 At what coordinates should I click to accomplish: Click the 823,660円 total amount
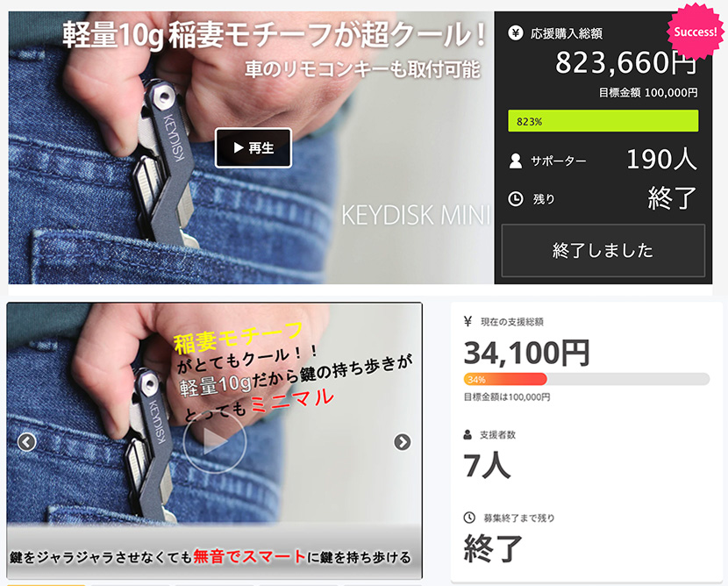(x=626, y=62)
